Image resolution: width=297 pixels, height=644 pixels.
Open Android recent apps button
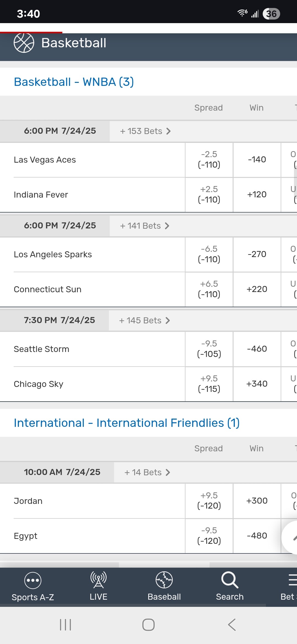(x=65, y=625)
